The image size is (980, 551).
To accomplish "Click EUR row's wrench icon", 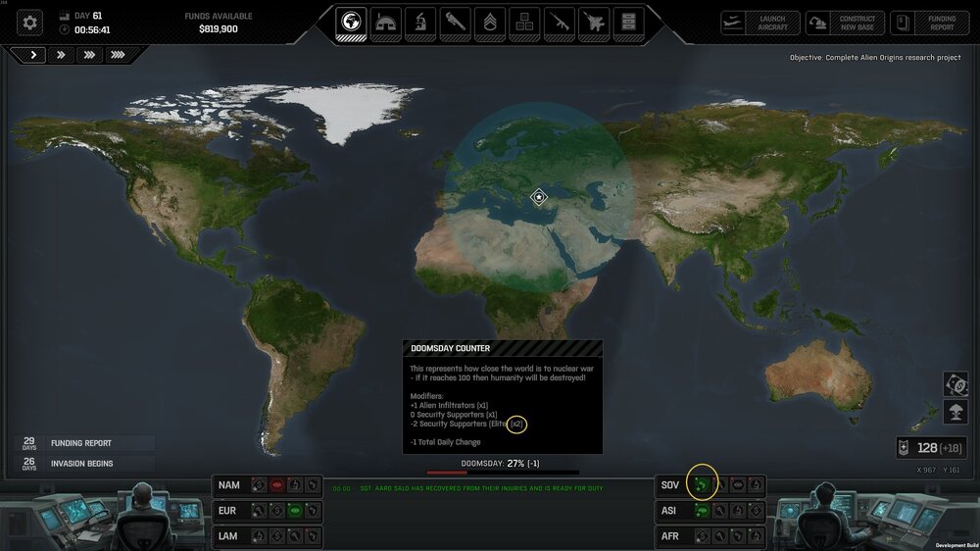I will click(259, 511).
